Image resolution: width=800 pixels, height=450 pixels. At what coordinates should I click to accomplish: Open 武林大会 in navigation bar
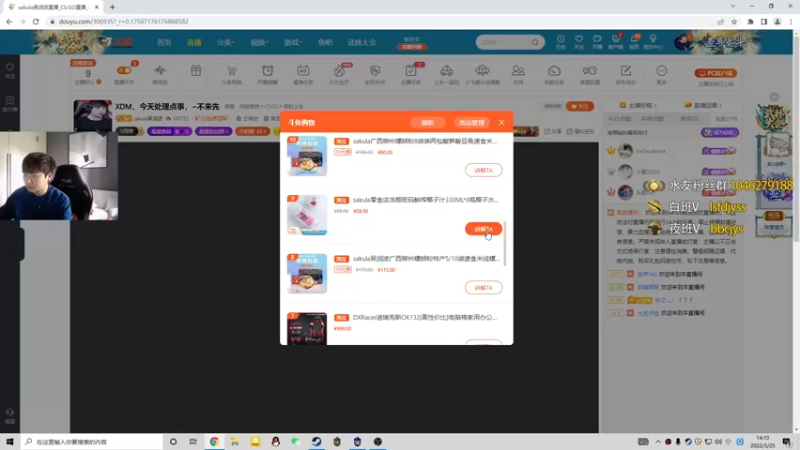point(362,42)
